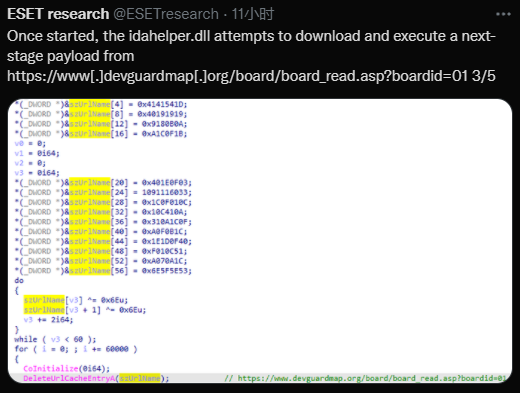Select code line szUrlName[56] = 0x6E5F5E53
Screen dimensions: 520x393
103,271
